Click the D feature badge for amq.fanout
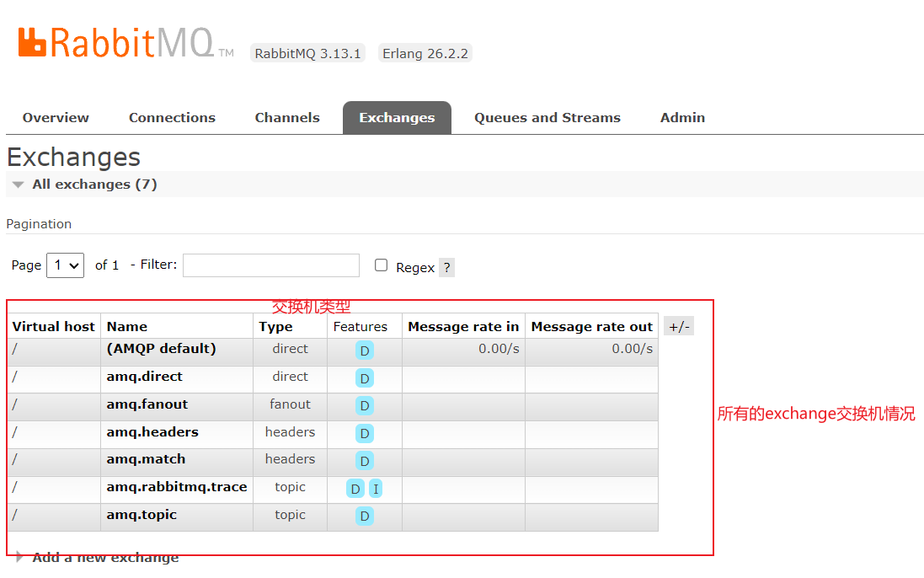Screen dimensions: 924x578 pyautogui.click(x=365, y=405)
